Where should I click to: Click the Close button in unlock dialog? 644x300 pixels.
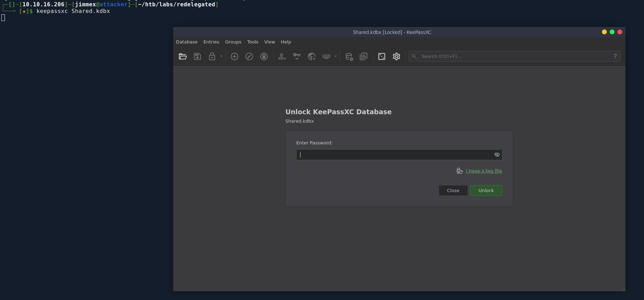tap(453, 190)
